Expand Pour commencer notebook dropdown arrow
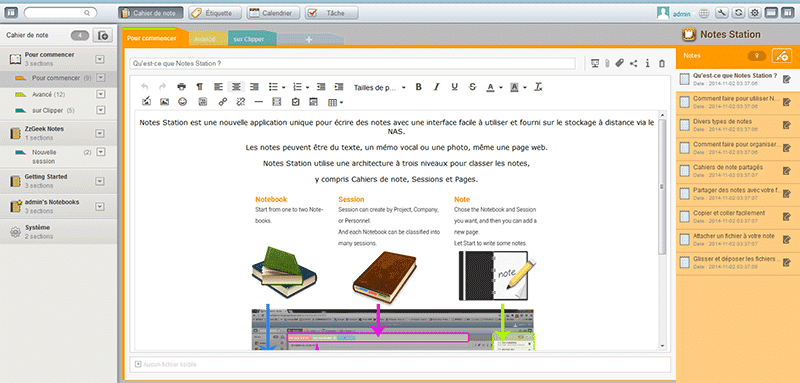 pos(100,59)
